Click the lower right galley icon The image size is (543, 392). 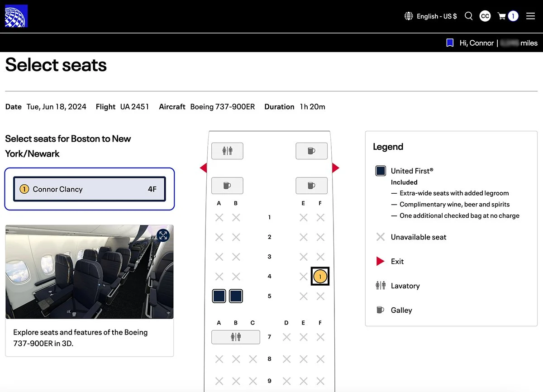click(x=311, y=185)
